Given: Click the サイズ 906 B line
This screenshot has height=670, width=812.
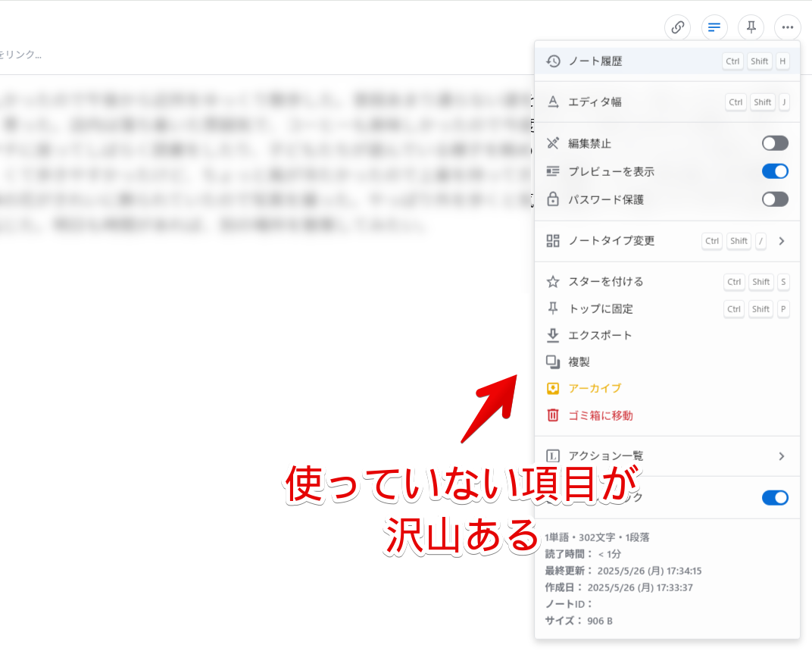Looking at the screenshot, I should point(579,621).
